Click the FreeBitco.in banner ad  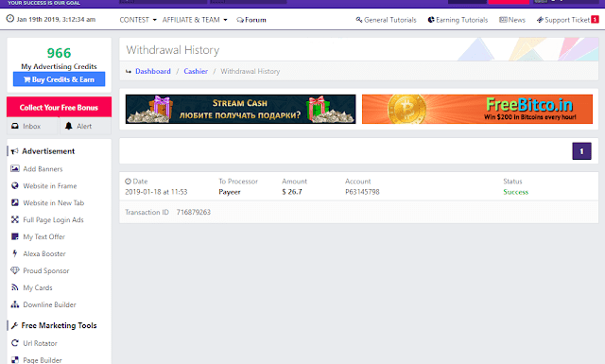click(x=477, y=110)
